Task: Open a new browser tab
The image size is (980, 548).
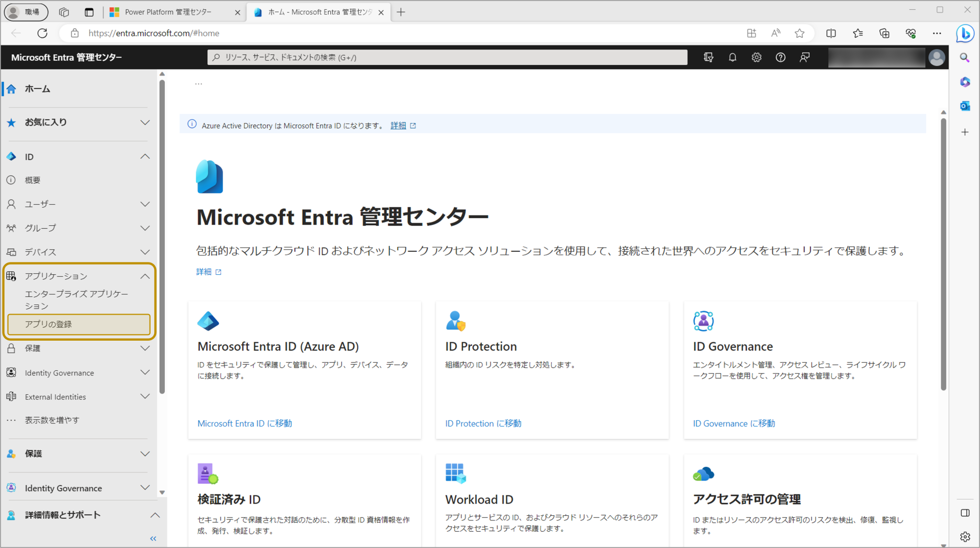Action: click(x=401, y=12)
